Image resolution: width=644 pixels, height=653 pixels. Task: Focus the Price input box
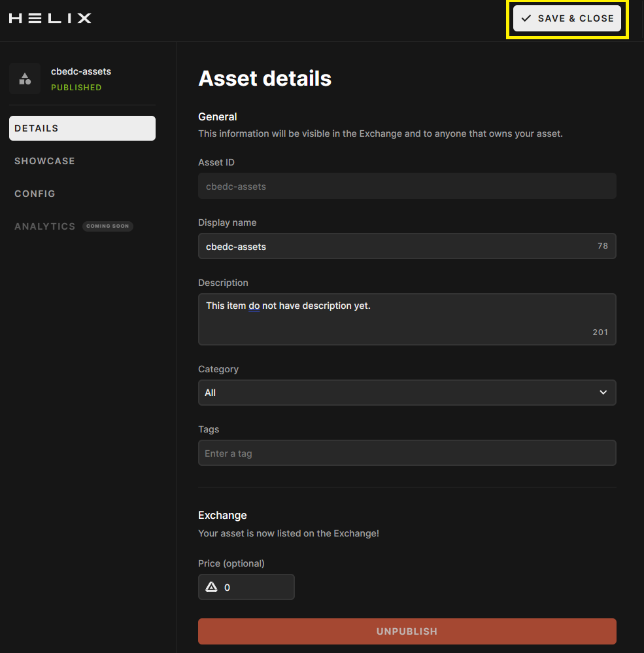[255, 588]
